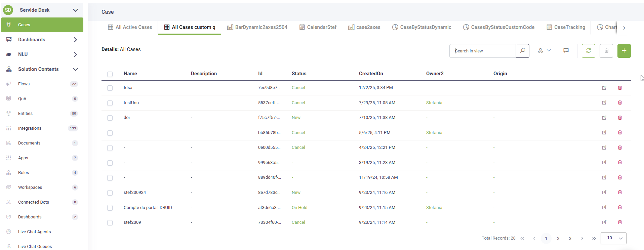Screen dimensions: 644x250
Task: Edit the Compte du portail DRUID case
Action: click(x=604, y=207)
